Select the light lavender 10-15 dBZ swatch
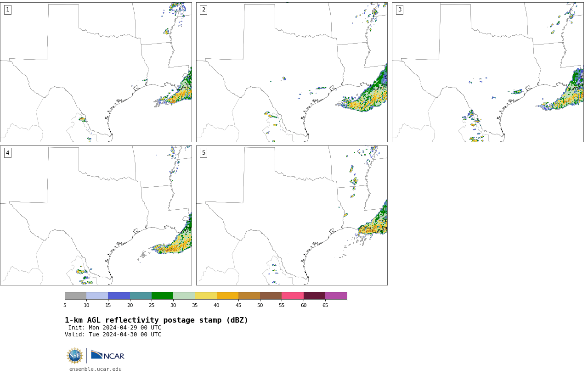The image size is (588, 374). 97,296
